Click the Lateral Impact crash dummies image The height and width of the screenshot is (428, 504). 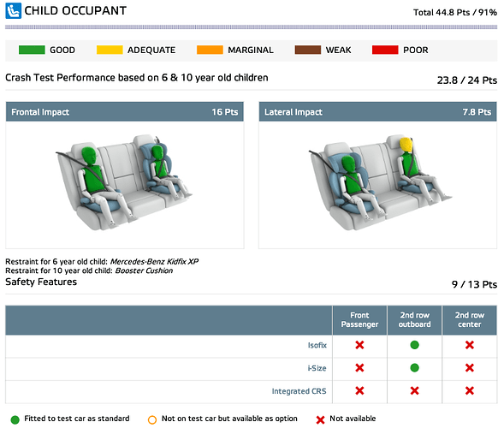[x=380, y=182]
